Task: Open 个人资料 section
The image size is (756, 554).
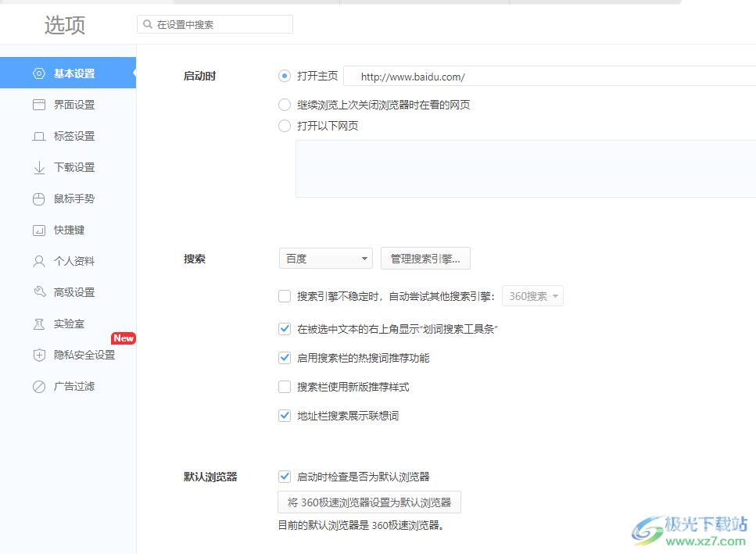Action: click(x=68, y=261)
